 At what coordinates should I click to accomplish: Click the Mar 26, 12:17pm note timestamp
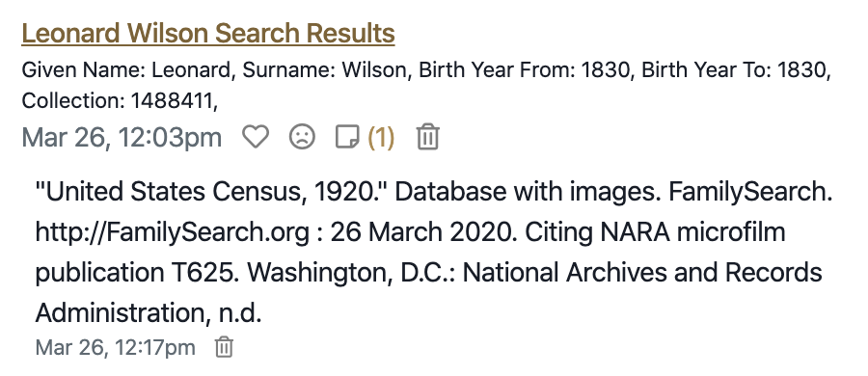(x=115, y=348)
